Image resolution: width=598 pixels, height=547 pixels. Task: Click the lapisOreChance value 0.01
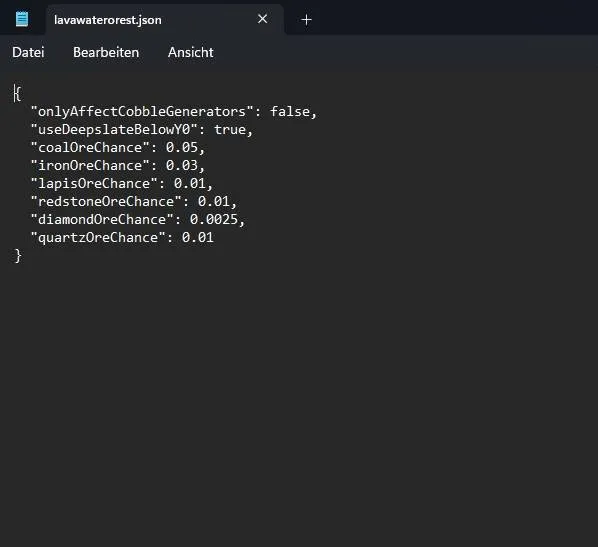click(190, 183)
